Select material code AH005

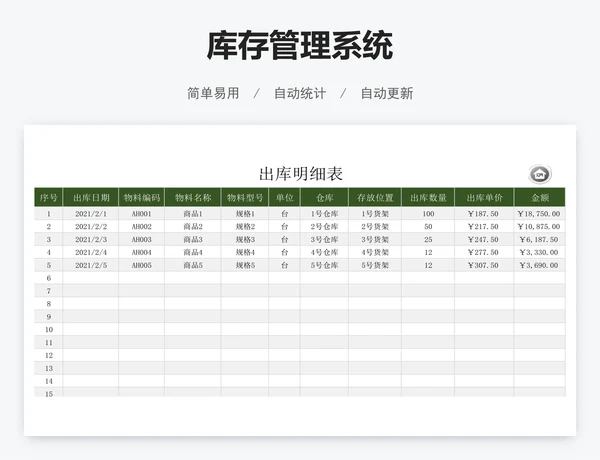click(142, 265)
